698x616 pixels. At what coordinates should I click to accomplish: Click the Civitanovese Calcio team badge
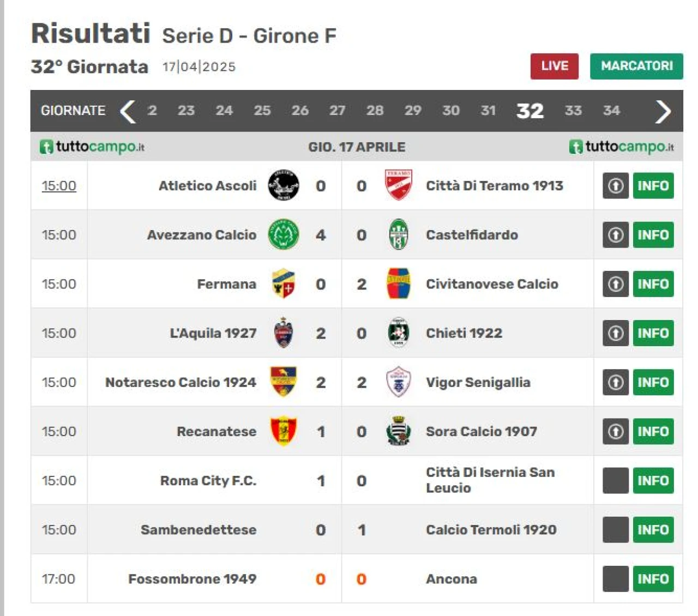click(399, 283)
